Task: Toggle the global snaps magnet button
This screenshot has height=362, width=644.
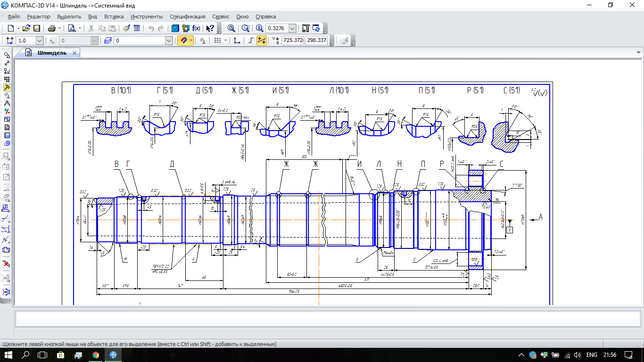Action: pyautogui.click(x=183, y=41)
